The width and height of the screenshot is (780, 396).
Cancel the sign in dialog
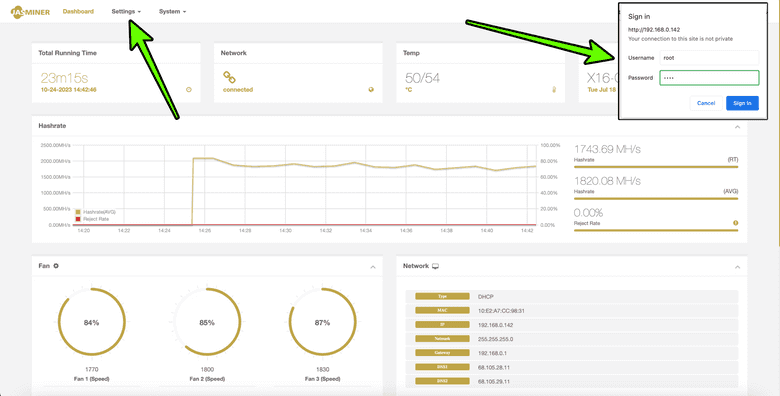(x=706, y=103)
